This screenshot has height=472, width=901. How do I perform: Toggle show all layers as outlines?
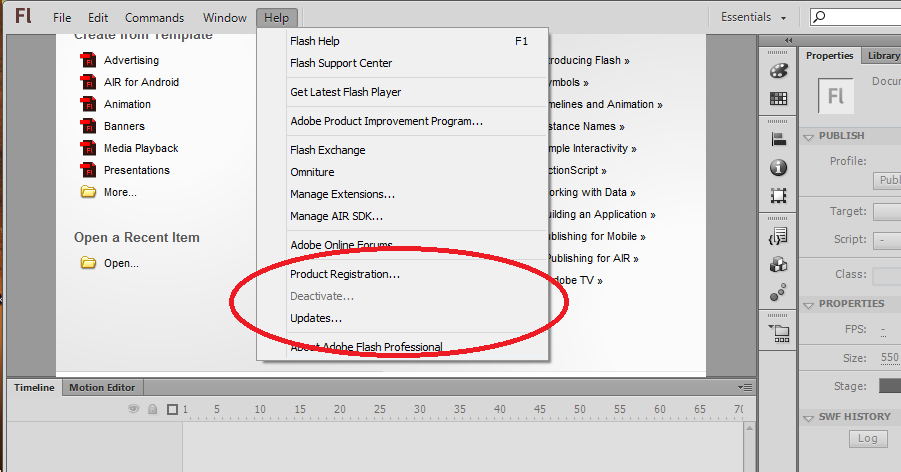(172, 409)
